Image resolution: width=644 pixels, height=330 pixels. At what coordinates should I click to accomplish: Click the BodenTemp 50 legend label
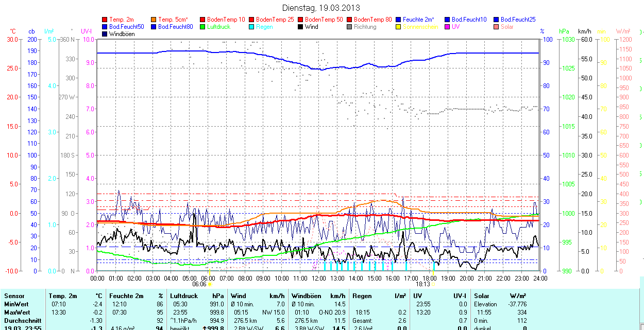[324, 20]
